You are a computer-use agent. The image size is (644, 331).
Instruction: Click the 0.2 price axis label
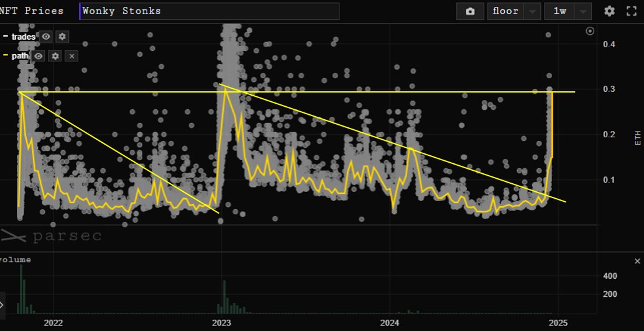click(x=609, y=135)
